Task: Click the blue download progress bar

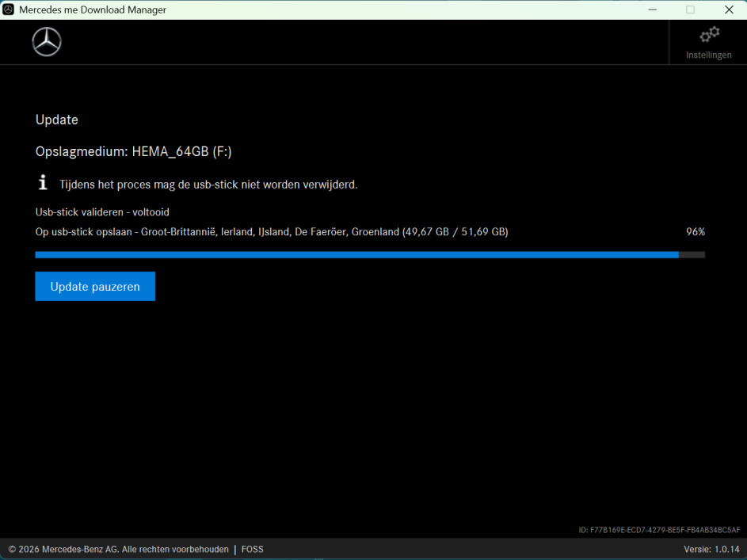Action: 370,255
